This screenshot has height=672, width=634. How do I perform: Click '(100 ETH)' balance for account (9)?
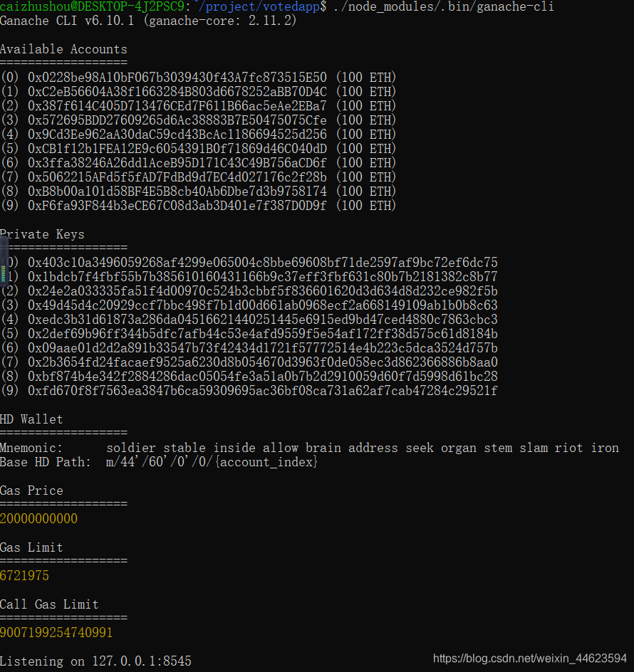point(366,206)
